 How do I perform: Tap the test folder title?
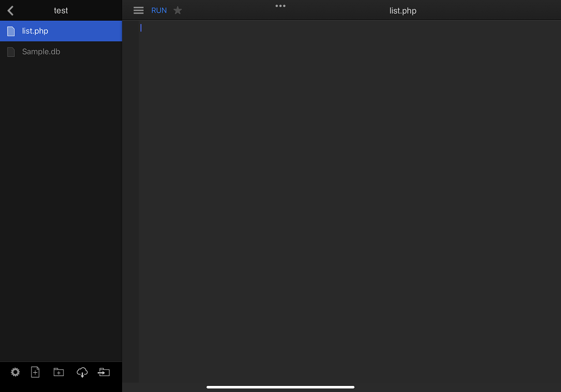(61, 10)
